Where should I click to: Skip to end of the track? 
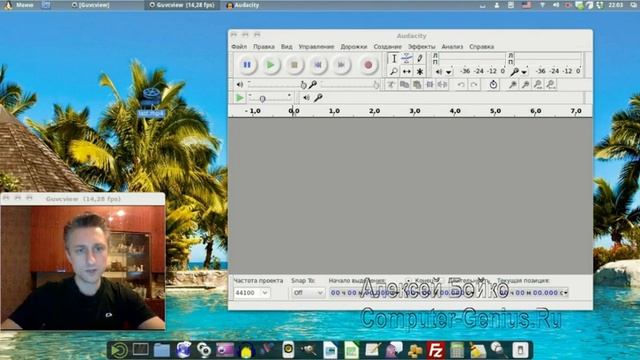click(x=341, y=64)
